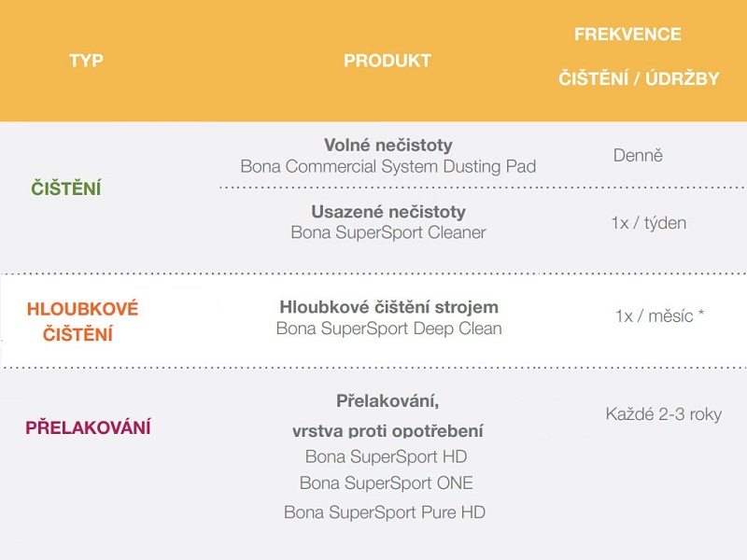This screenshot has width=747, height=560.
Task: Click the Přelakování, heading in product column
Action: click(x=388, y=401)
